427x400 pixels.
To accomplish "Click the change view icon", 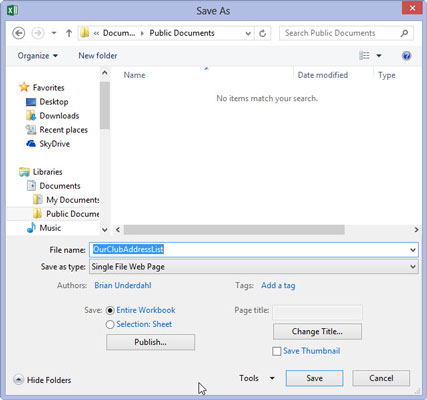I will pos(364,56).
